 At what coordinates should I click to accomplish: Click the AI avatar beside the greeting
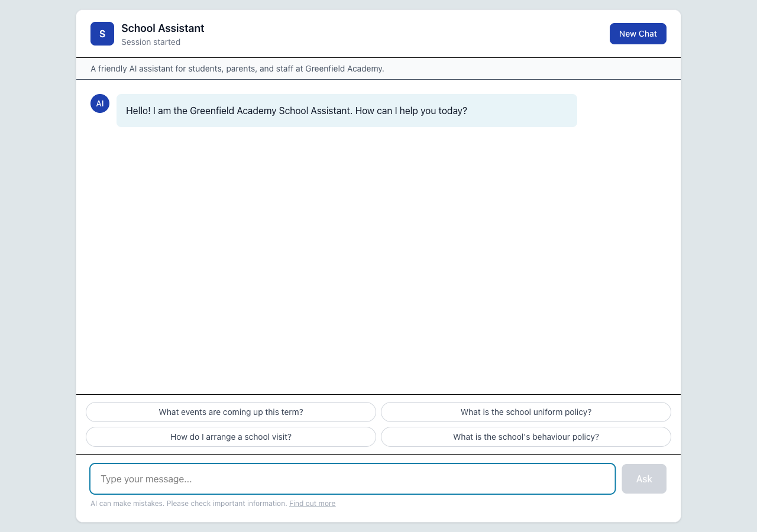click(100, 103)
